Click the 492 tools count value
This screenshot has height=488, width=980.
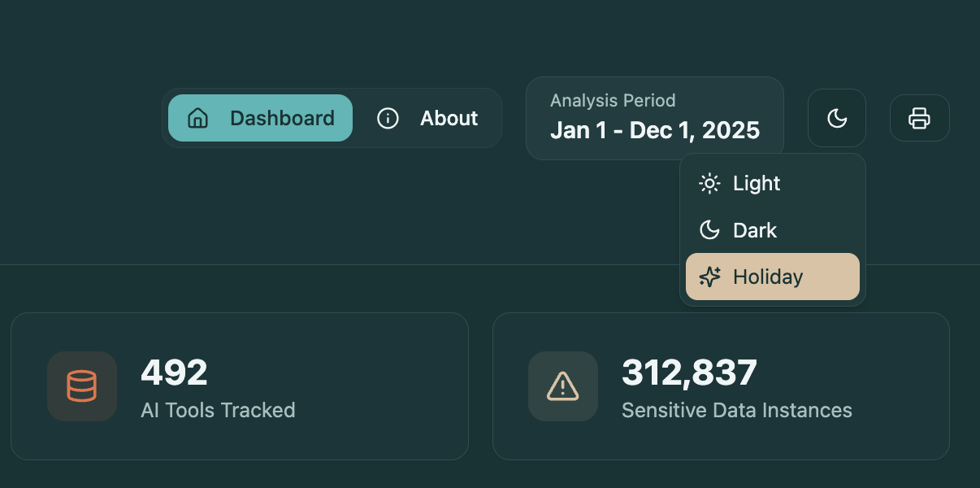point(174,373)
